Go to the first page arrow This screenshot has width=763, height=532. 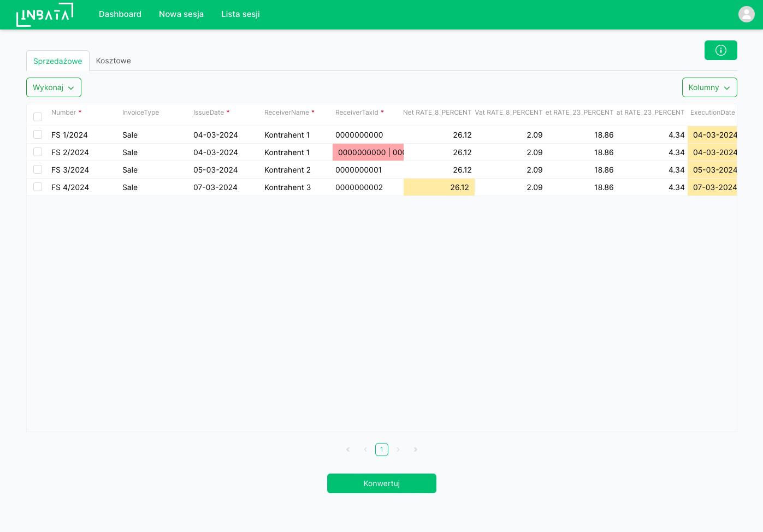click(348, 450)
